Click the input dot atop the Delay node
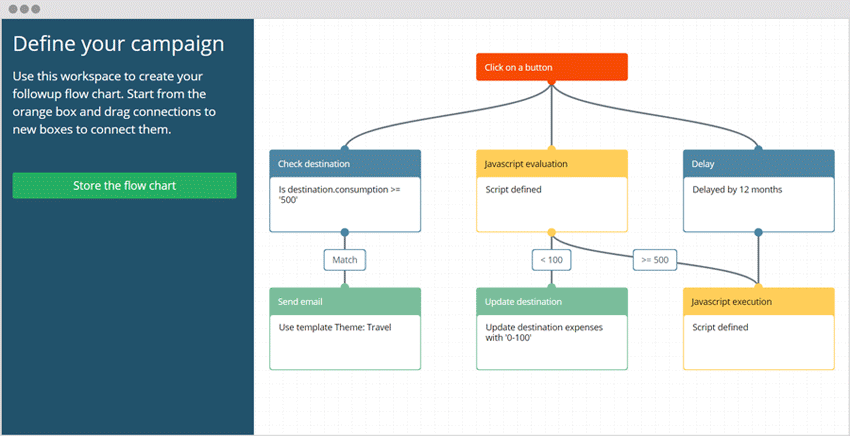 [758, 150]
